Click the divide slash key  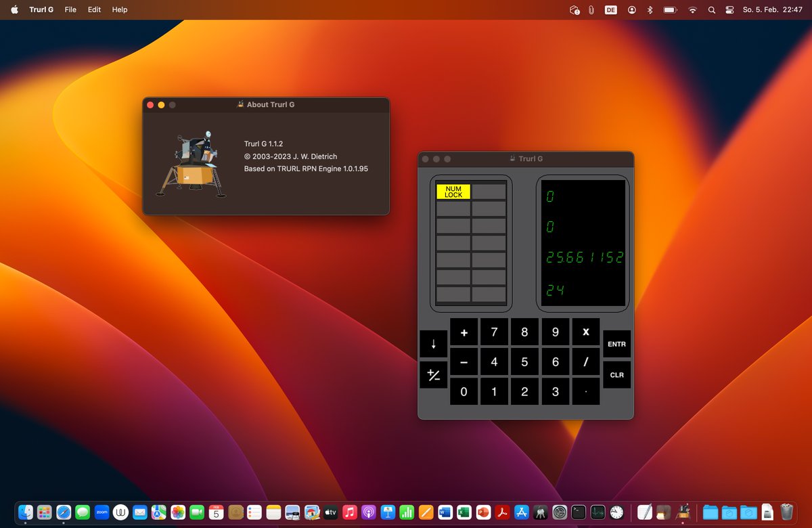click(x=586, y=362)
